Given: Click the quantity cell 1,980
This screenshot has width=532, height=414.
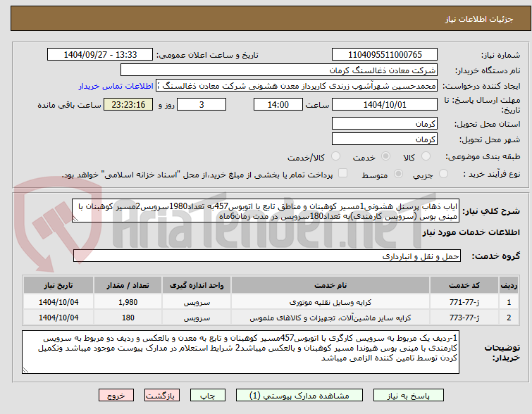Looking at the screenshot, I should point(128,302).
